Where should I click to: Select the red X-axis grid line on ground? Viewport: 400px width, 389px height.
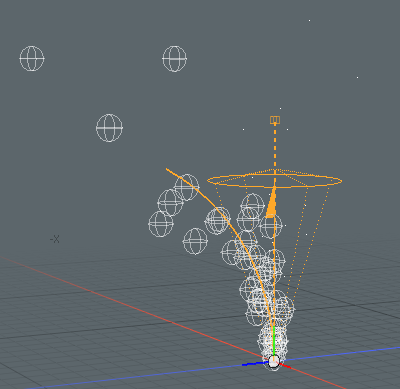click(133, 308)
